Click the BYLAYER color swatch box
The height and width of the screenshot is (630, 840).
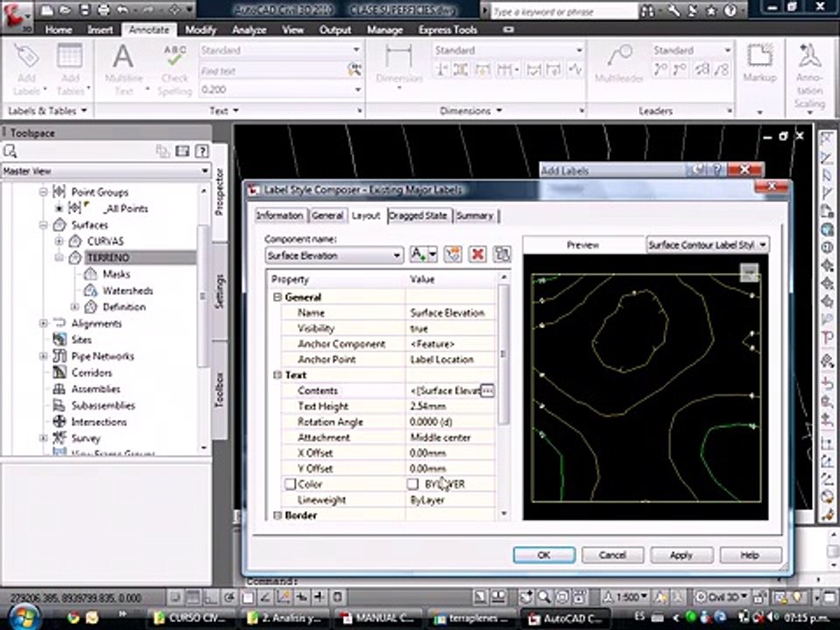412,484
